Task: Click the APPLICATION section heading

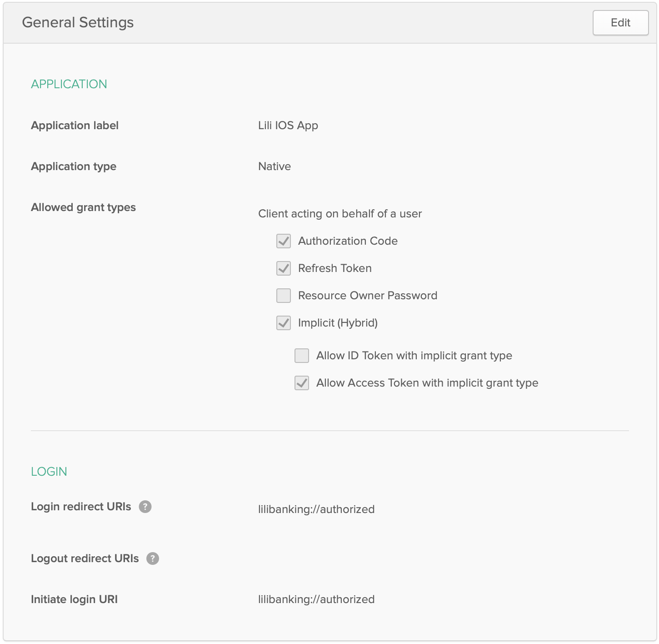Action: pos(69,84)
